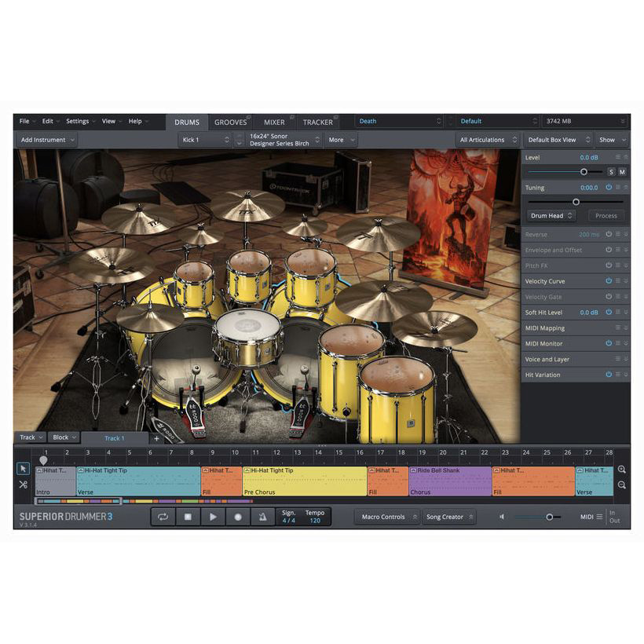Switch to the Tracker tab
This screenshot has height=644, width=644.
(318, 123)
